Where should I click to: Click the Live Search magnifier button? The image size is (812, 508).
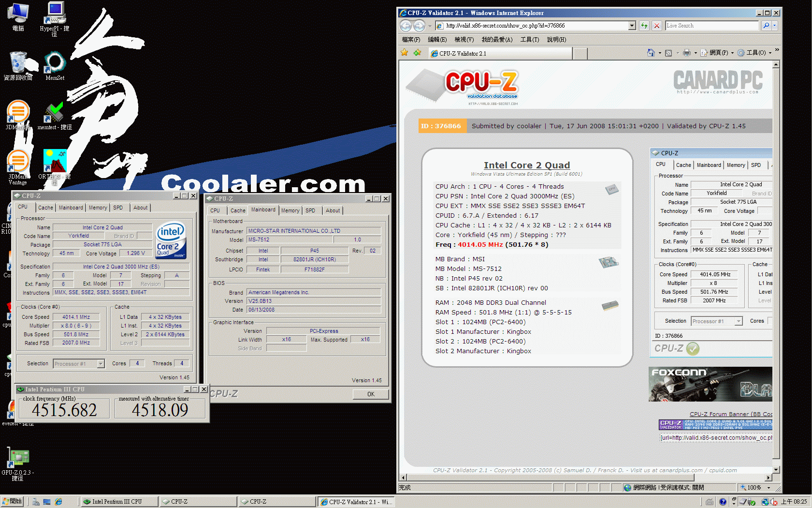click(766, 26)
